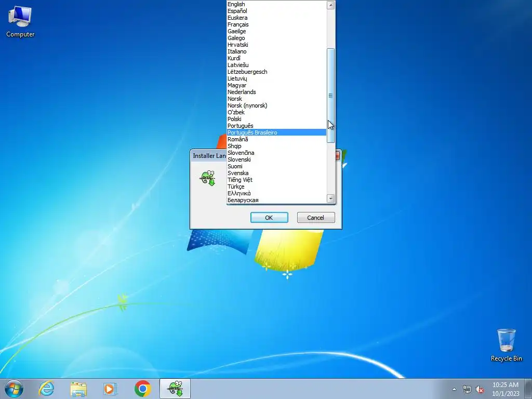
Task: Pick Polski as installer language
Action: (x=276, y=119)
